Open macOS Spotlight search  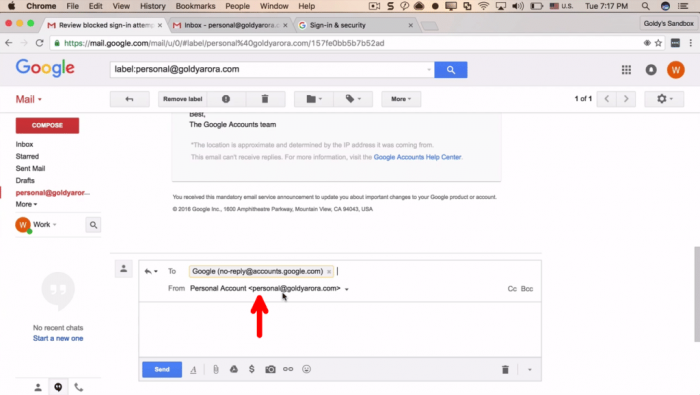click(646, 6)
